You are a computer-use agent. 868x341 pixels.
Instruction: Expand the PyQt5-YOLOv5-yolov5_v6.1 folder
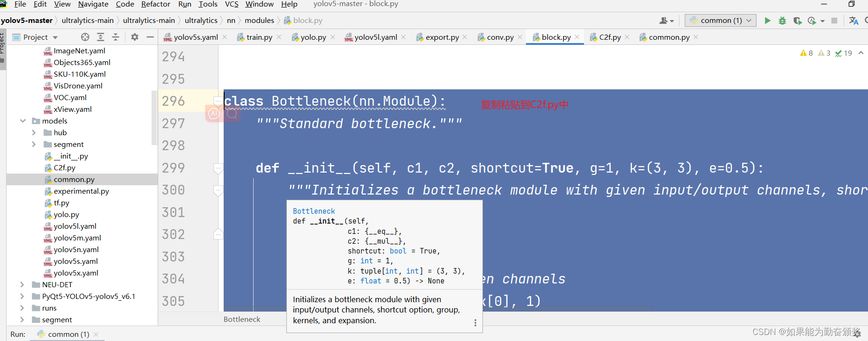[x=22, y=296]
